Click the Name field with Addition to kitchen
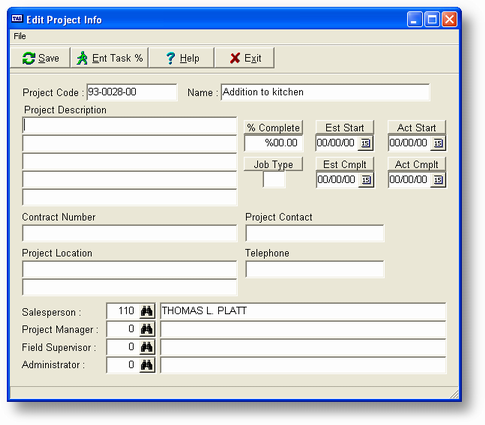The image size is (485, 425). coord(325,92)
